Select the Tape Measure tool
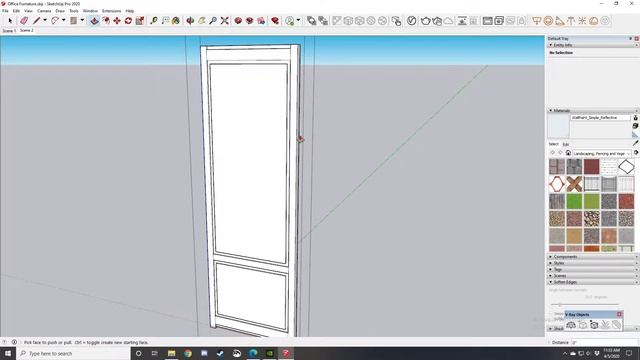Viewport: 640px width, 360px height. point(153,20)
